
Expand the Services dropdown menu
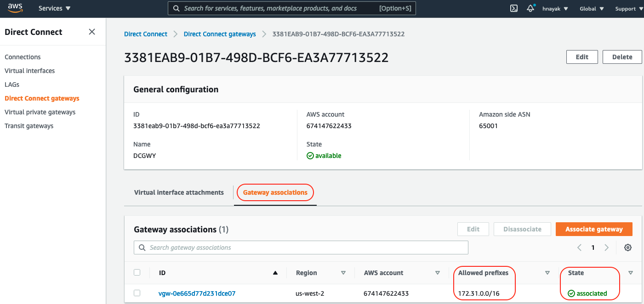pos(54,8)
